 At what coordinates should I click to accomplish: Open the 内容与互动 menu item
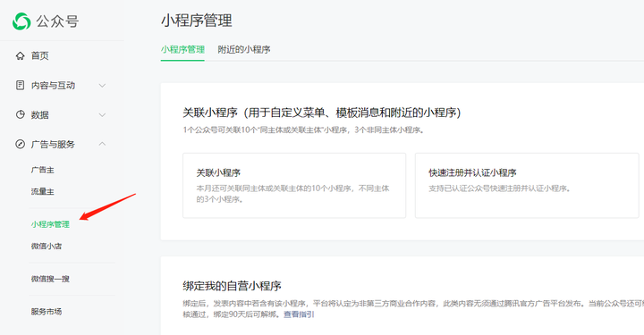pos(53,85)
